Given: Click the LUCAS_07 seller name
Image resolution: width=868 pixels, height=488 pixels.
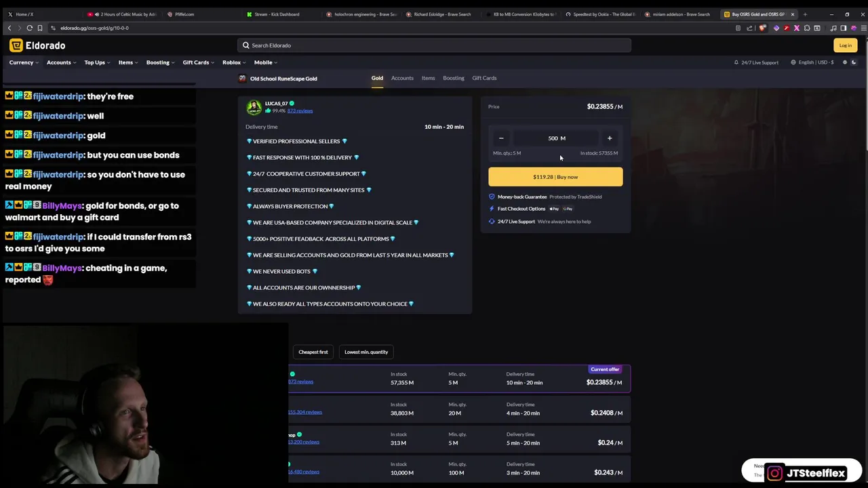Looking at the screenshot, I should [x=276, y=104].
